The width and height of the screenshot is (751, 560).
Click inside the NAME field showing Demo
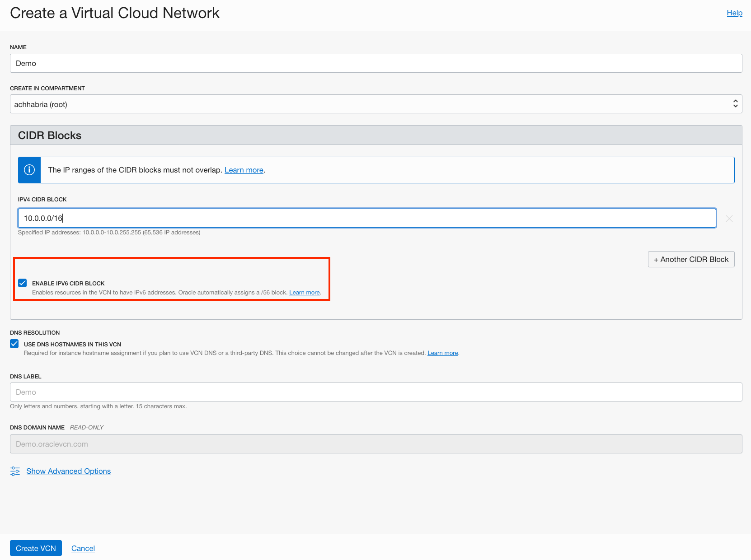point(375,63)
